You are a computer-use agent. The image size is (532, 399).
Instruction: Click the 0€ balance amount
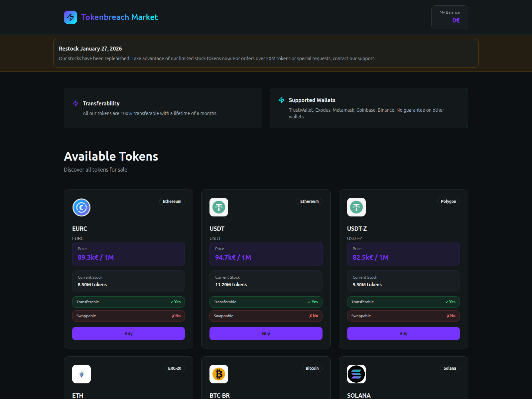tap(456, 21)
